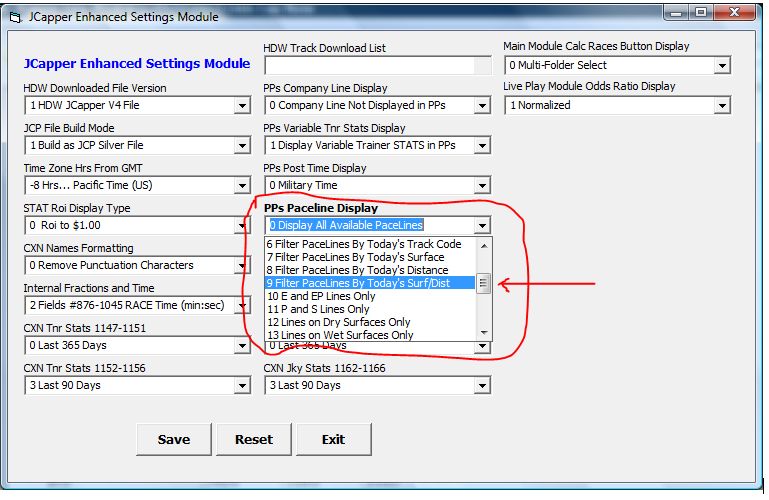
Task: Click 1 Display Variable Trainer STATS in PPs value
Action: coord(363,145)
